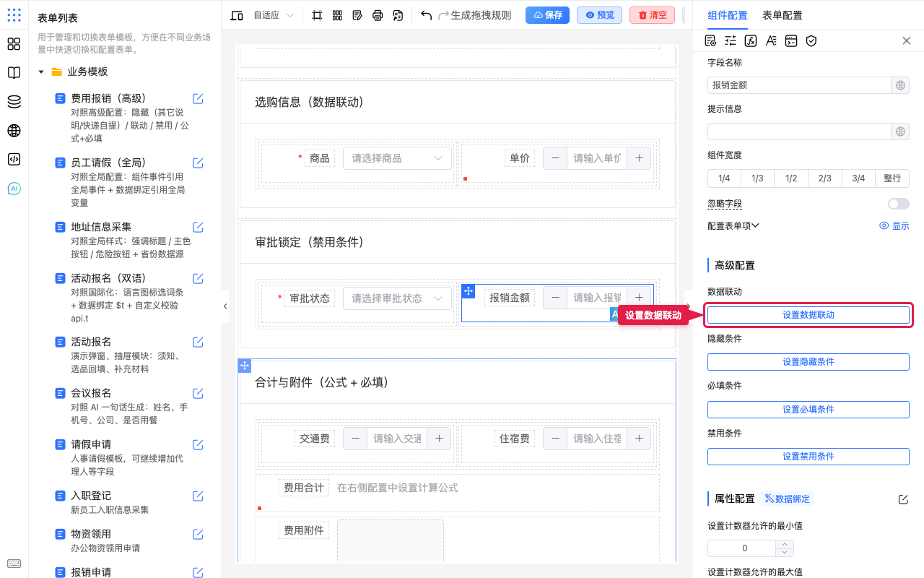924x578 pixels.
Task: Click the globe icon in left sidebar
Action: click(14, 131)
